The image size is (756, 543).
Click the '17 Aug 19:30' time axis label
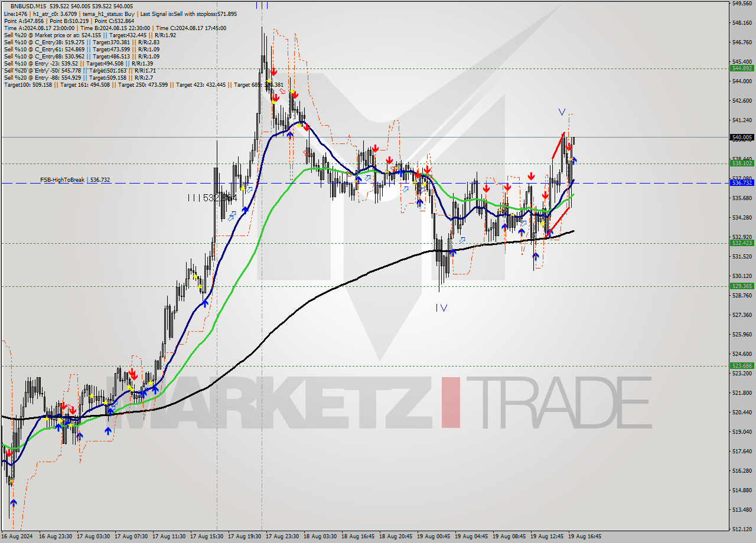click(245, 537)
